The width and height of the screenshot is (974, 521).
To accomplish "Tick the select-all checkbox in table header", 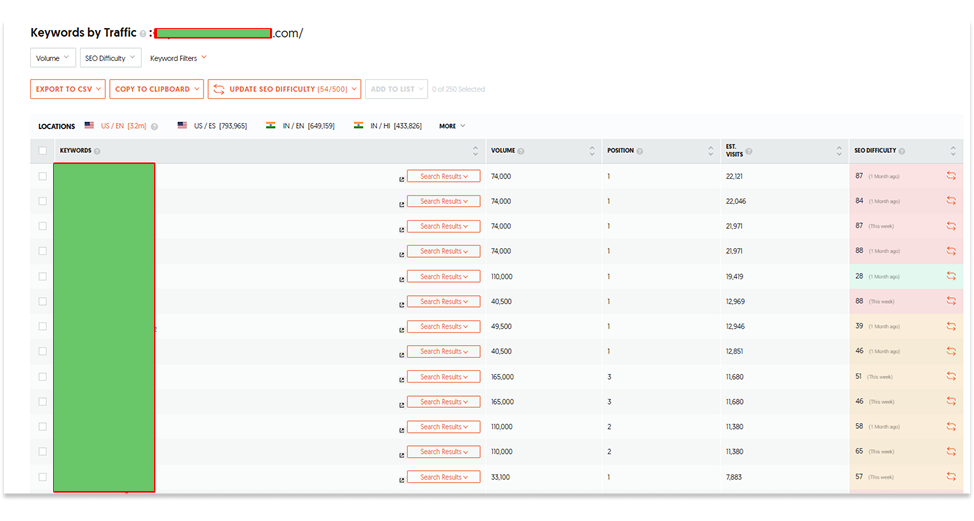I will click(42, 151).
